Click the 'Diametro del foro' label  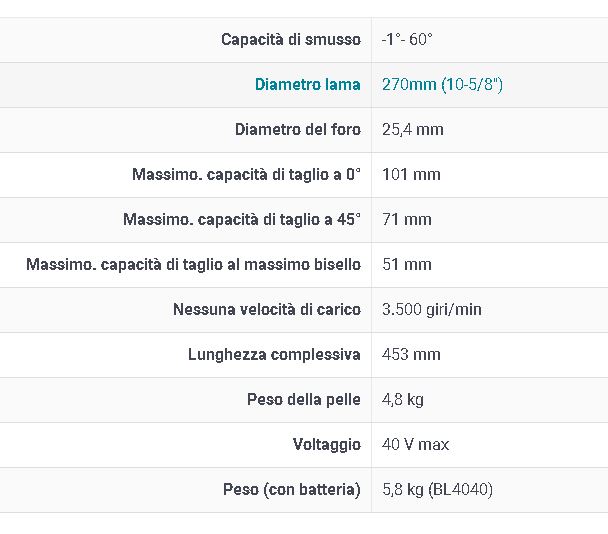coord(298,130)
